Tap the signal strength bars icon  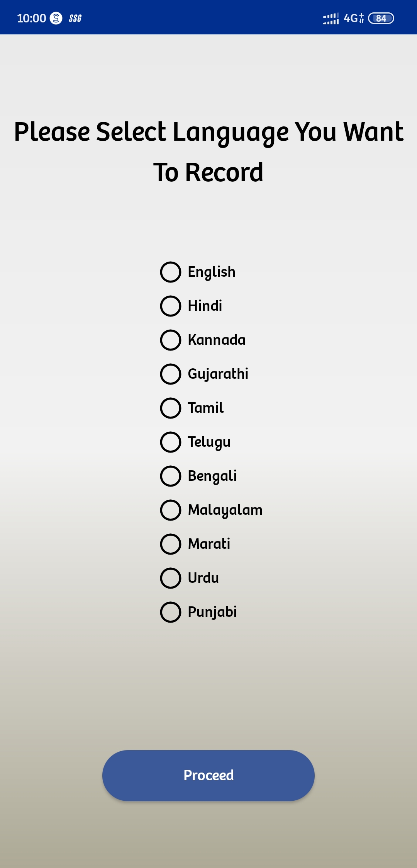pyautogui.click(x=331, y=18)
